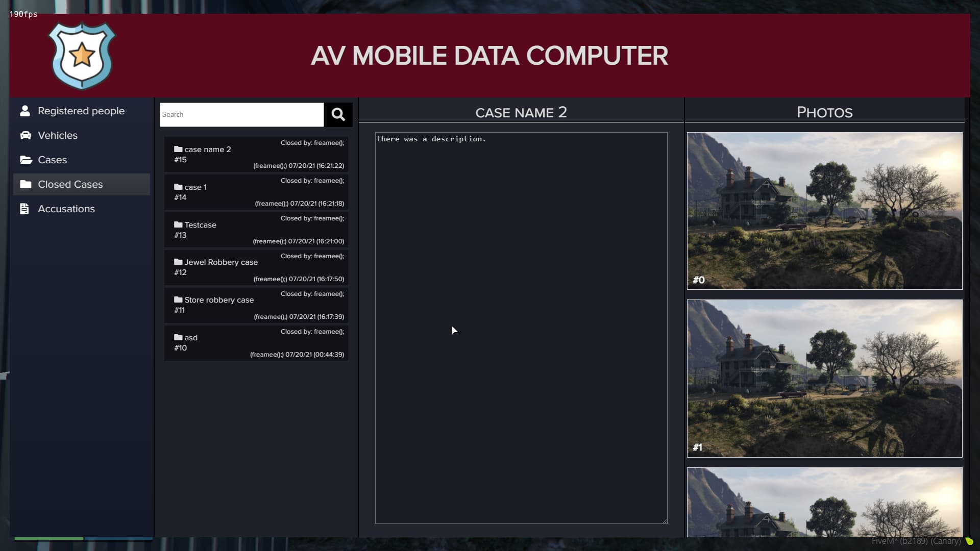Image resolution: width=980 pixels, height=551 pixels.
Task: Click 'Closed by: freamee();' on case #10
Action: [312, 332]
